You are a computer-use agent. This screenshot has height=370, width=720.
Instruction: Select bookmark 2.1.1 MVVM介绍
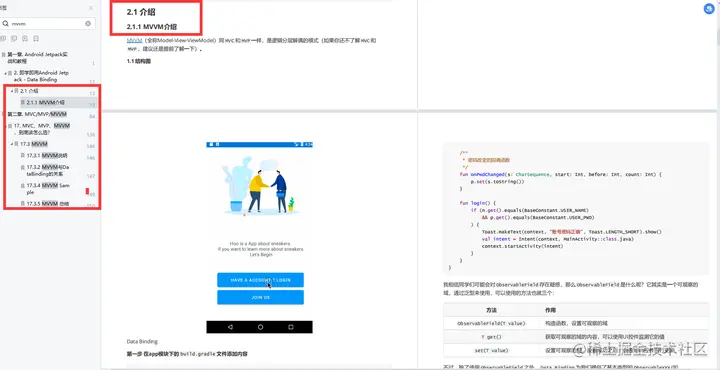pyautogui.click(x=45, y=102)
